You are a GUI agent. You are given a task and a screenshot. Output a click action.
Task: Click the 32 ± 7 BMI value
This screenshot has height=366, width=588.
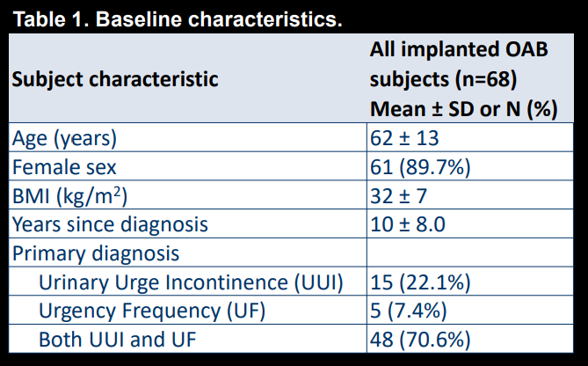pyautogui.click(x=398, y=196)
